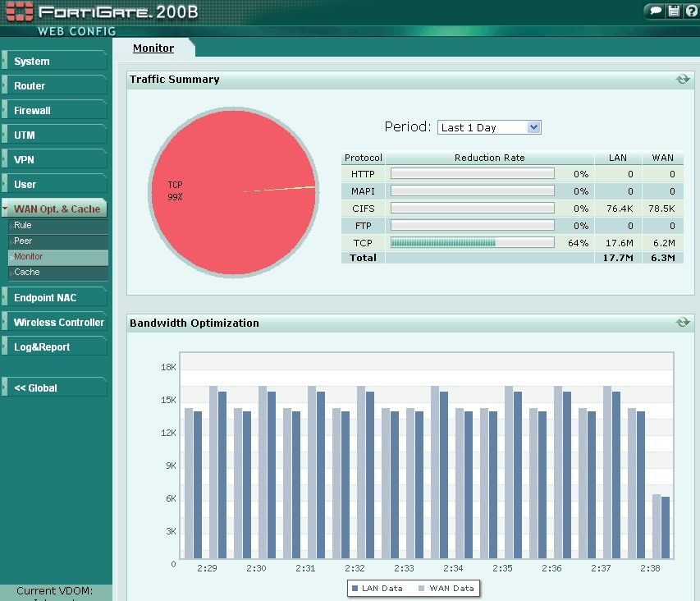This screenshot has height=601, width=700.
Task: Select the Monitor tab
Action: [153, 48]
